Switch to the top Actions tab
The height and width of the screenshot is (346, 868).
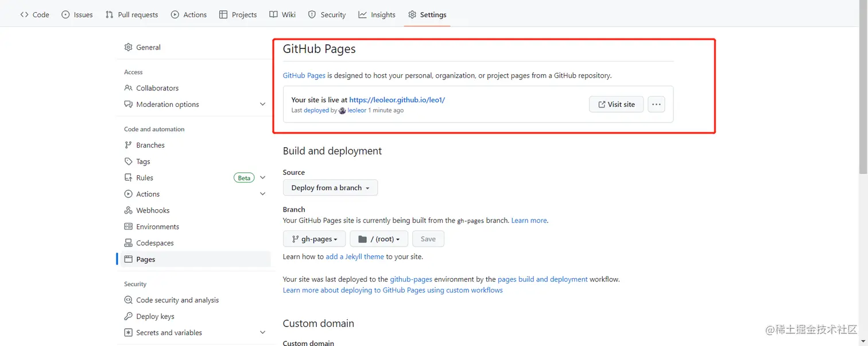[189, 14]
